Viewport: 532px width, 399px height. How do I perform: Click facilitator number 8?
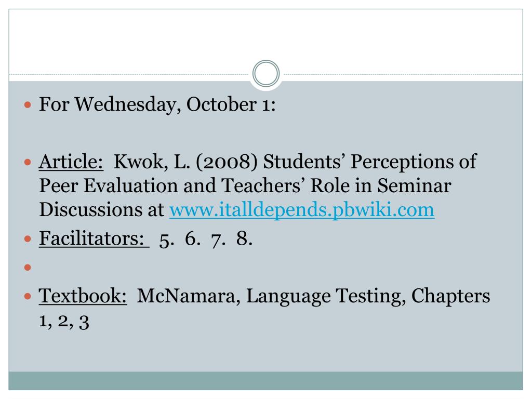pyautogui.click(x=244, y=238)
